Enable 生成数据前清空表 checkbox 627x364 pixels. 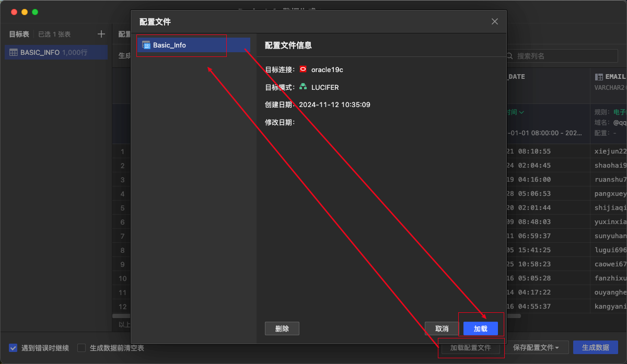(82, 348)
